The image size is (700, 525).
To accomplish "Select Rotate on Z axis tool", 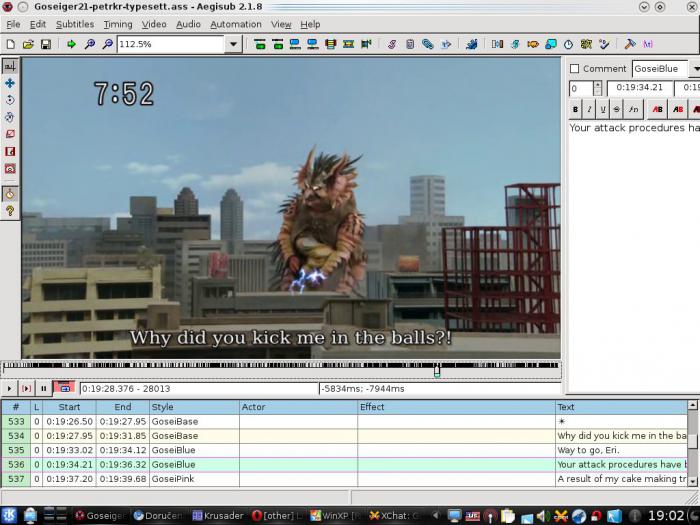I will tap(10, 100).
